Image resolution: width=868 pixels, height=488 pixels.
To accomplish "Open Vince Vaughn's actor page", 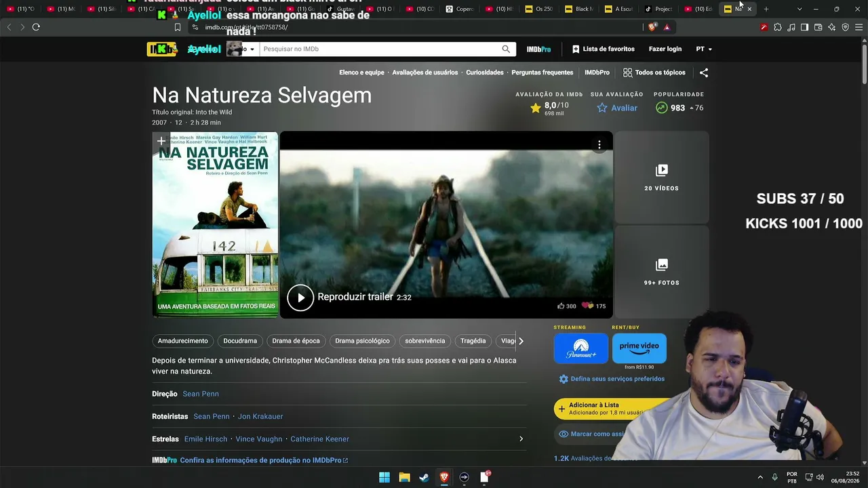I will coord(259,439).
